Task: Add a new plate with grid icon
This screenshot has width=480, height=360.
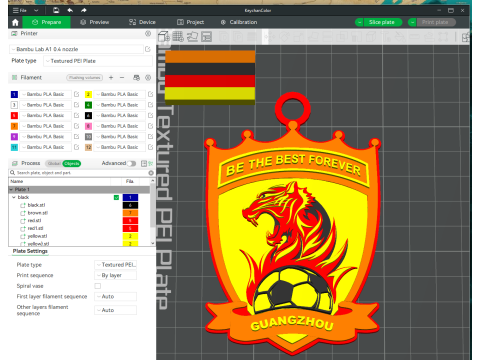Action: coord(178,36)
